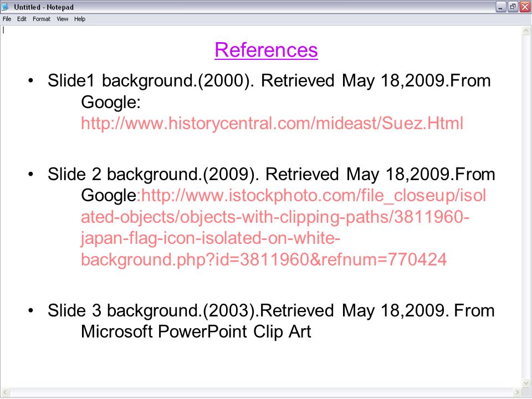The height and width of the screenshot is (399, 532).
Task: Click the References heading
Action: pyautogui.click(x=266, y=50)
